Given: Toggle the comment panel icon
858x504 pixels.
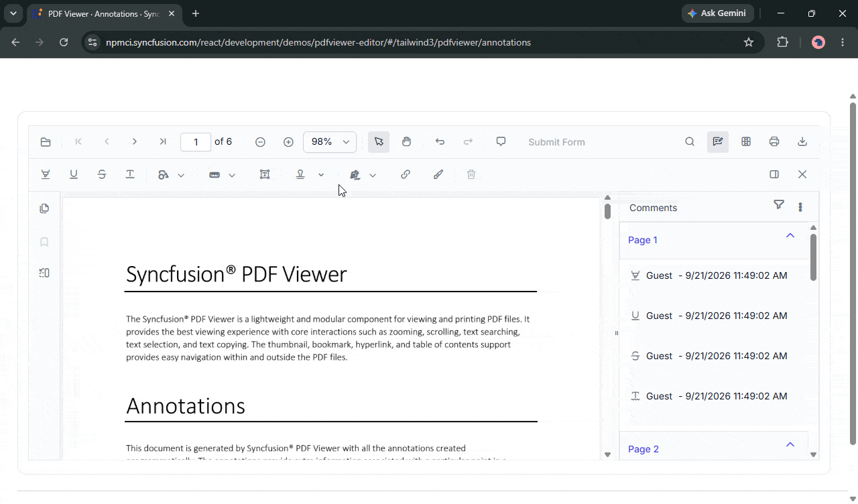Looking at the screenshot, I should [774, 174].
